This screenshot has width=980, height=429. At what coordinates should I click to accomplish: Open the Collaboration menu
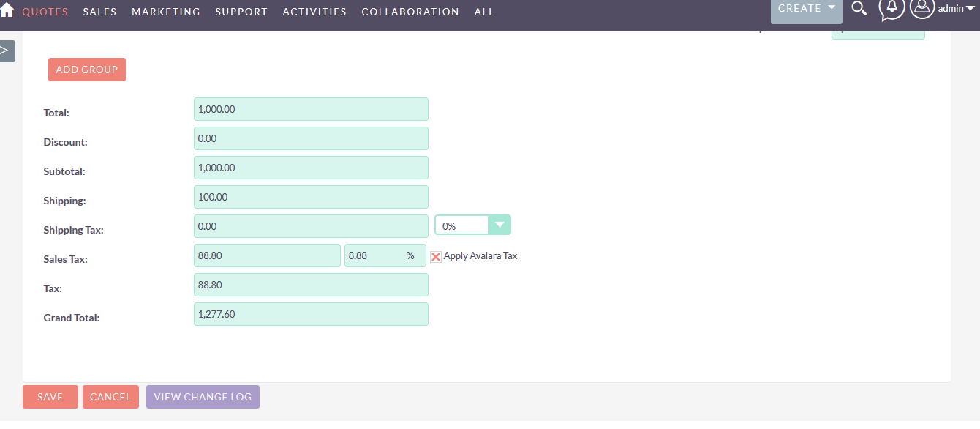coord(410,12)
